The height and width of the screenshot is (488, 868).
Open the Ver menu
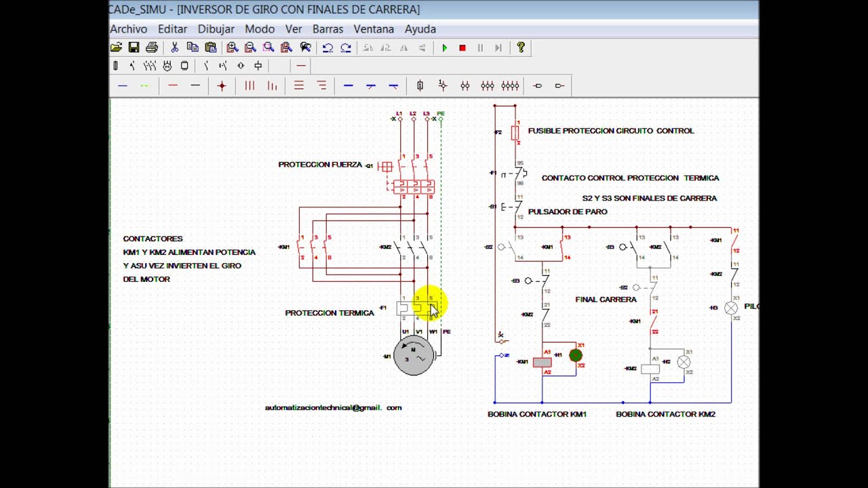[x=294, y=29]
